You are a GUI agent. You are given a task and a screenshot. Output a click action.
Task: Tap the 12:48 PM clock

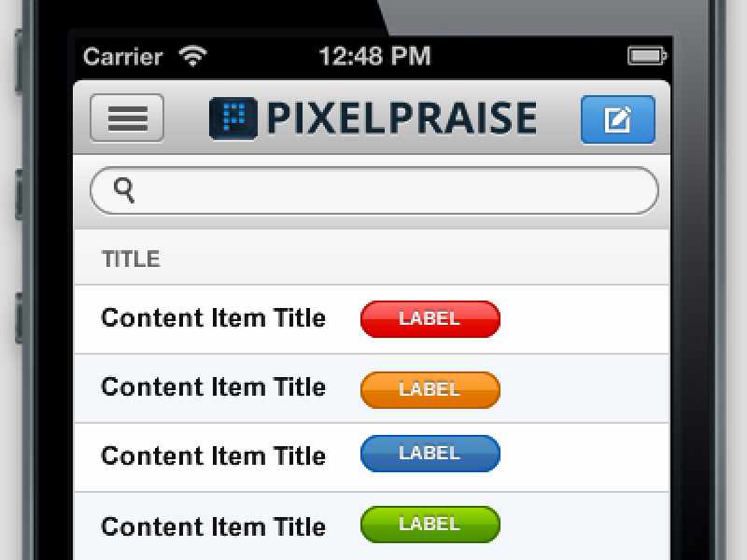(374, 56)
